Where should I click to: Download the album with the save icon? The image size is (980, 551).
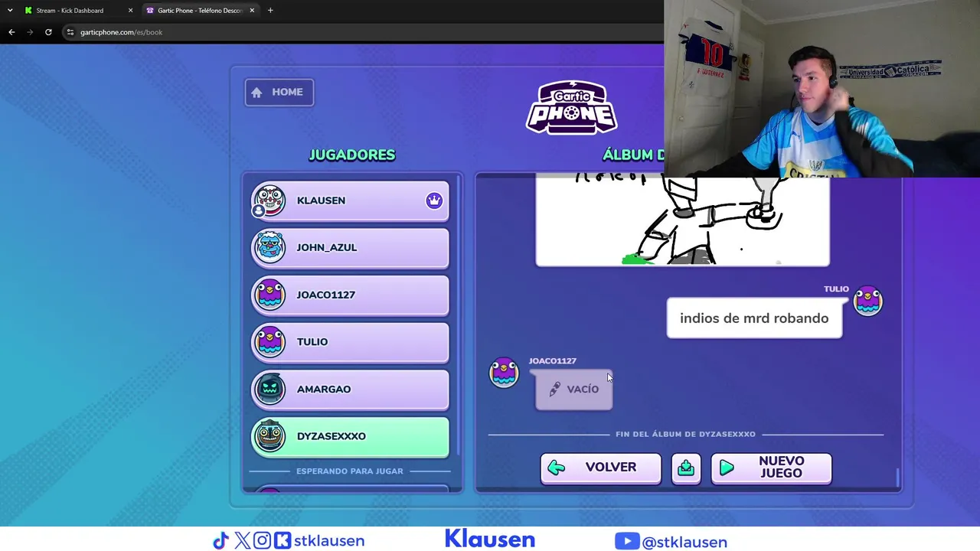click(686, 468)
